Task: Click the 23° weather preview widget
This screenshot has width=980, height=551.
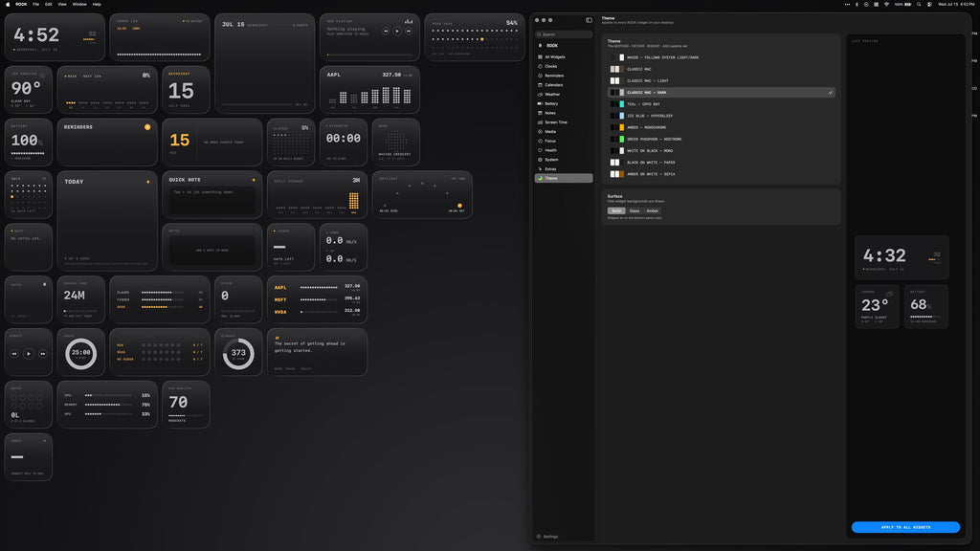Action: (x=877, y=306)
